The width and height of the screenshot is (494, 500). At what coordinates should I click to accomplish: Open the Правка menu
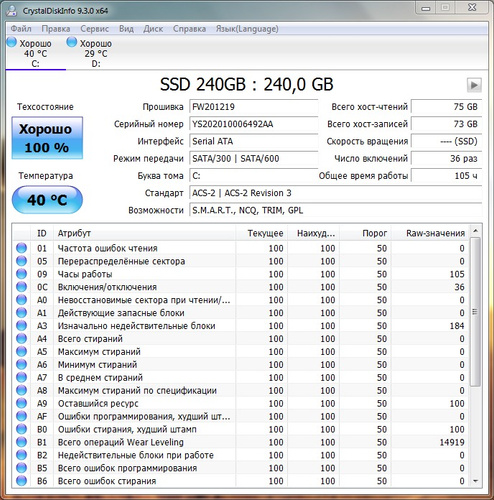(56, 29)
